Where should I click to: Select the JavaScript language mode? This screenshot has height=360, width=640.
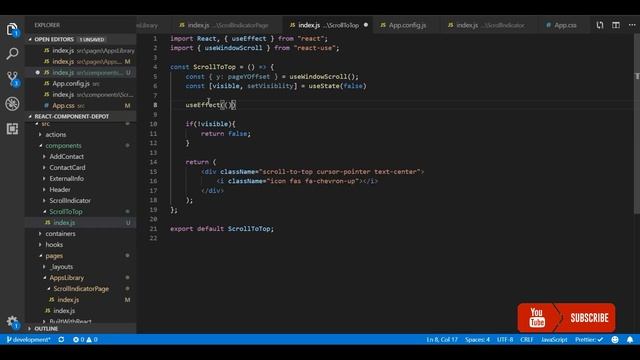pos(554,340)
